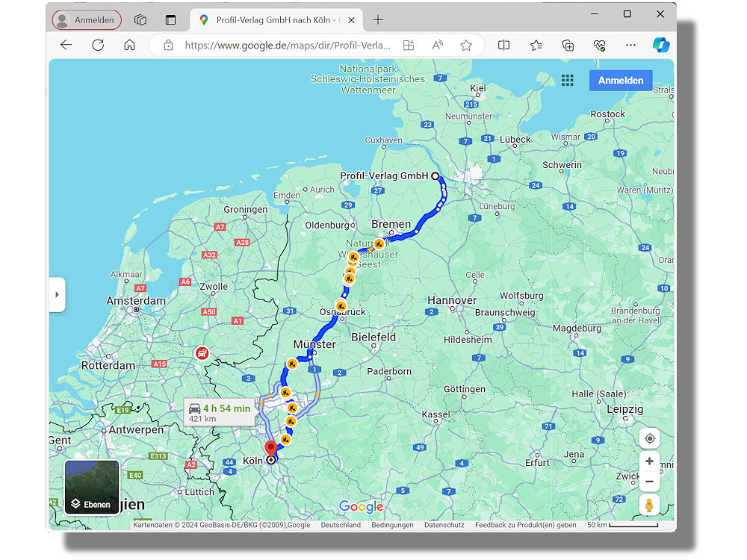
Task: Click the Hannover city label
Action: click(452, 300)
